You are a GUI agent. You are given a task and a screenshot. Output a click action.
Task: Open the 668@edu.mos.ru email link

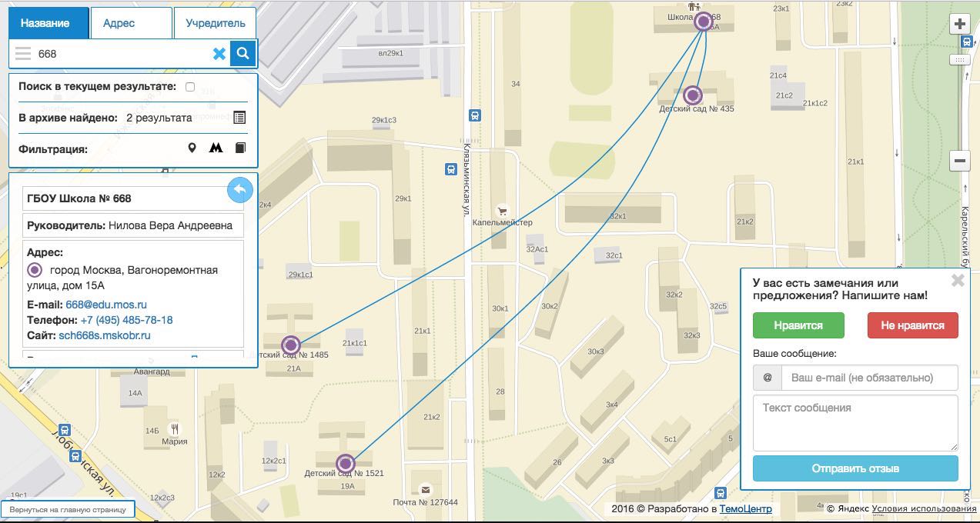point(106,305)
